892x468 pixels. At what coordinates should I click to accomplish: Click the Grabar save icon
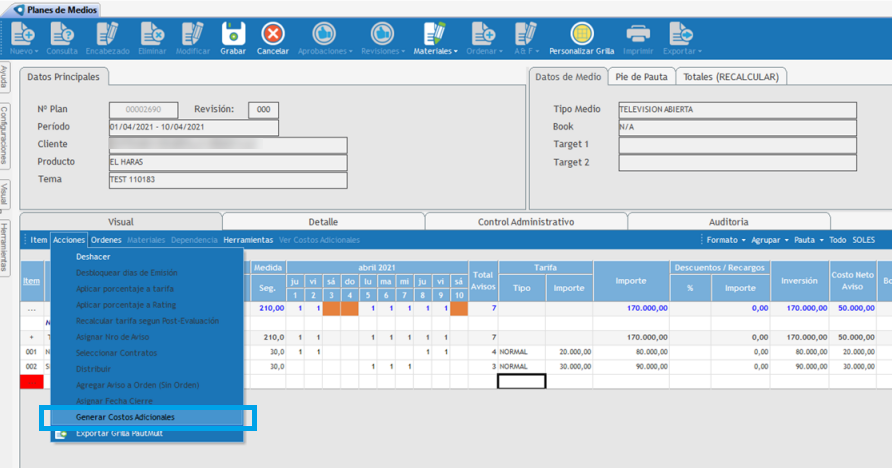(233, 34)
